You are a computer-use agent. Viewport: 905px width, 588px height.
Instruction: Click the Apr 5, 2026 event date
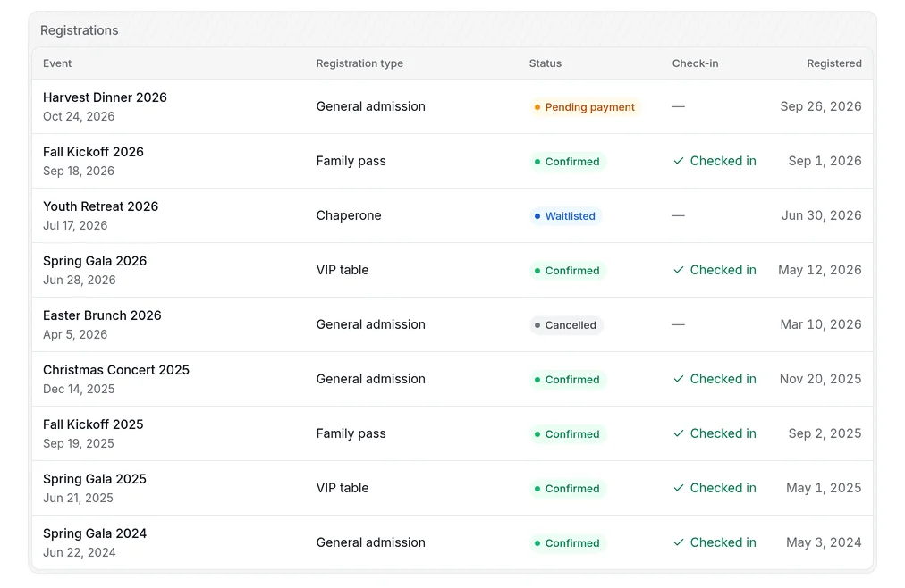point(75,334)
